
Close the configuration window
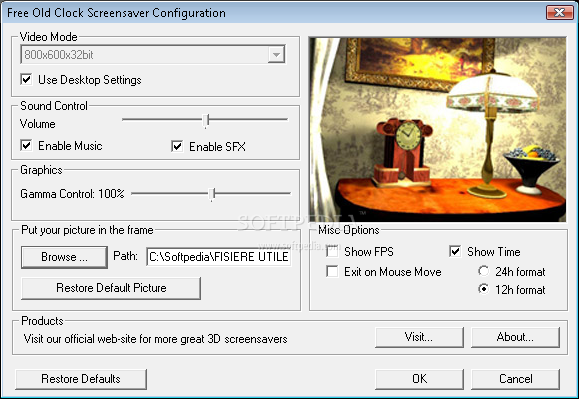click(x=559, y=13)
